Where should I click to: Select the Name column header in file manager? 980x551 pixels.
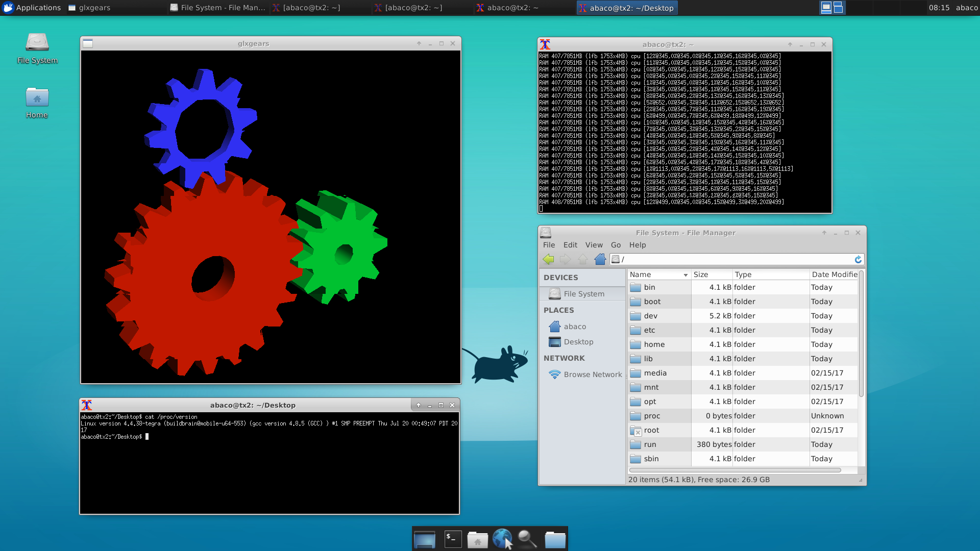click(x=656, y=274)
